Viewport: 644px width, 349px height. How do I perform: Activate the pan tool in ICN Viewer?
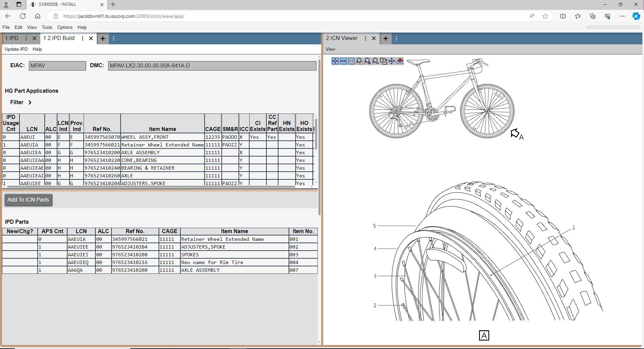(392, 61)
